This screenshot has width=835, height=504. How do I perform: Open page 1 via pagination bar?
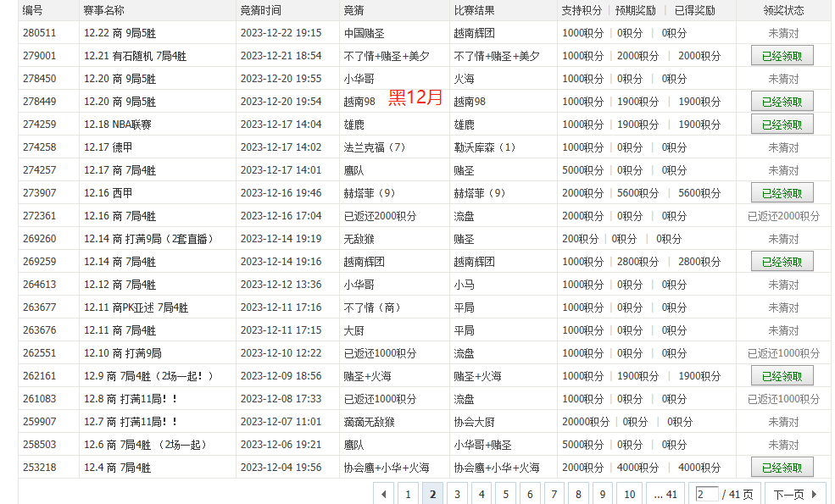[x=408, y=492]
